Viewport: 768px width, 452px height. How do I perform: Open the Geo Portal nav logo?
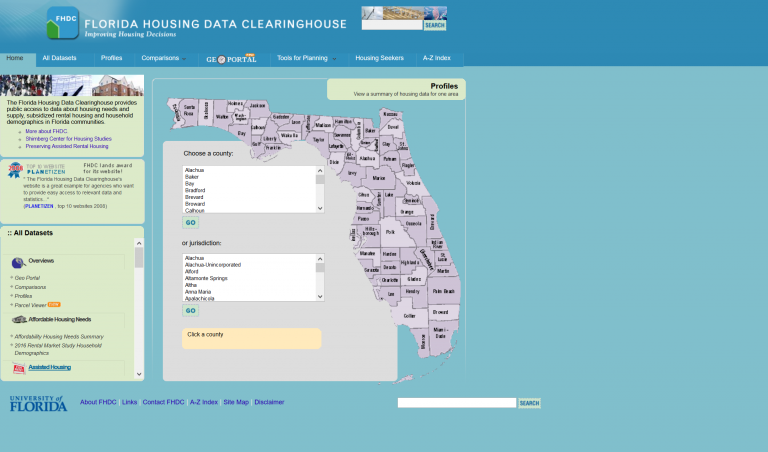coord(231,59)
